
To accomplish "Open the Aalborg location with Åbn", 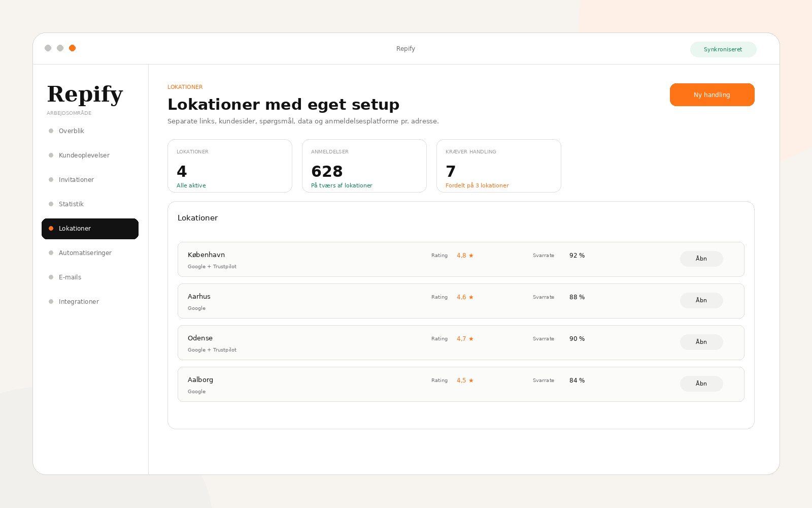I will click(x=701, y=384).
